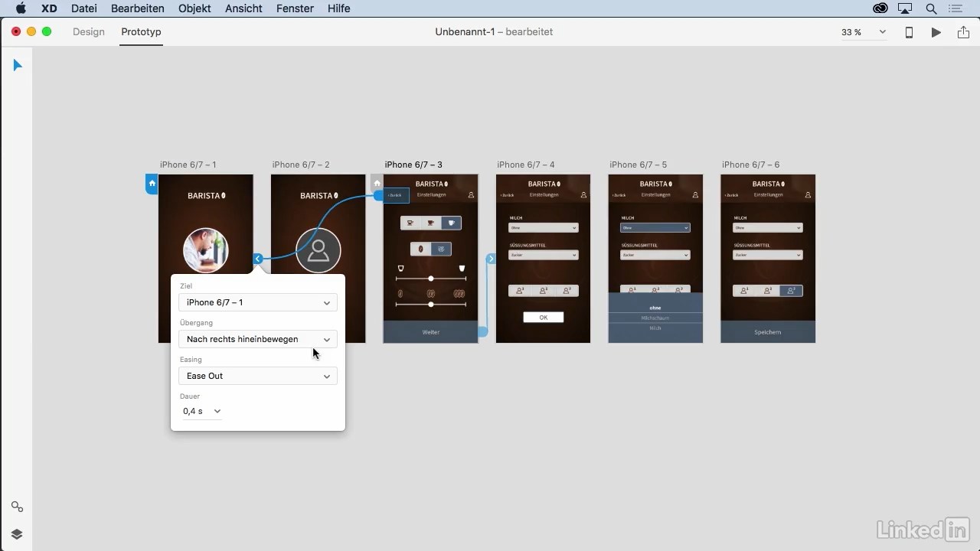Open the Fenster menu
Screen dimensions: 980x551
295,8
